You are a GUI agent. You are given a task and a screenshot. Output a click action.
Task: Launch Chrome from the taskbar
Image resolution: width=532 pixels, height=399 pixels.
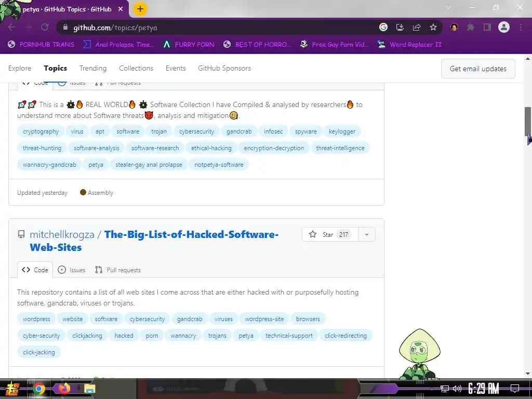pos(38,389)
